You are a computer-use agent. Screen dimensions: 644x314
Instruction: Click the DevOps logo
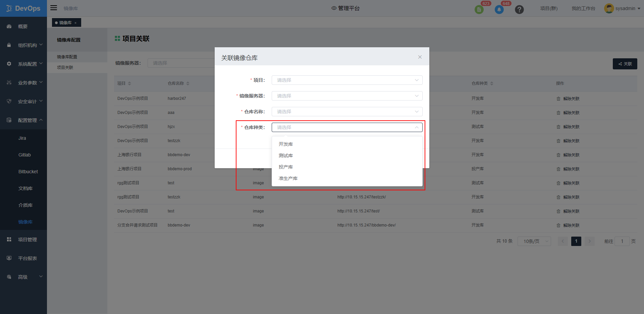[x=23, y=8]
